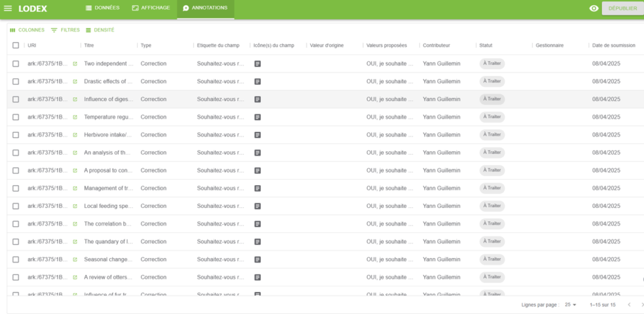Image resolution: width=644 pixels, height=314 pixels.
Task: Sort by the Contributeur column header
Action: point(436,45)
